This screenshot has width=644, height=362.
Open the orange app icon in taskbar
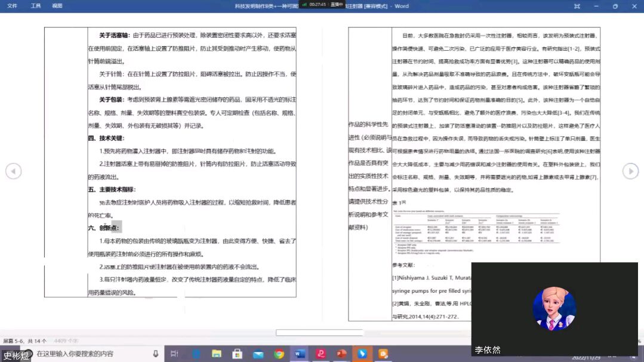tap(383, 354)
